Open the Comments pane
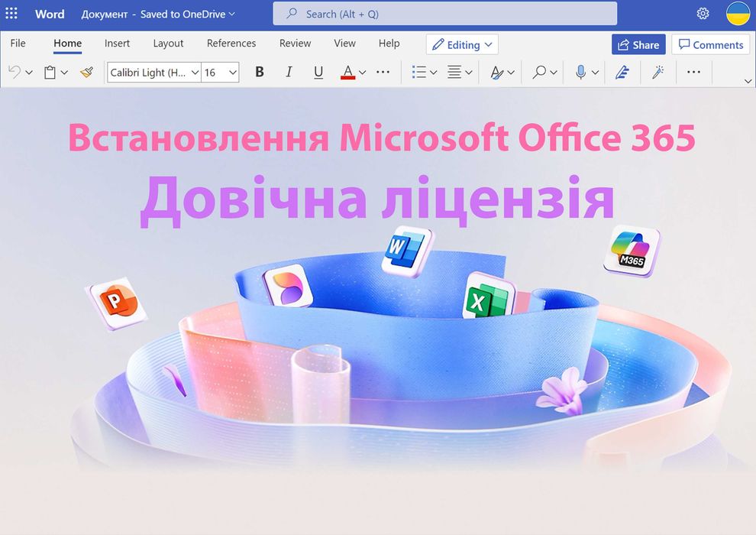 [x=711, y=44]
